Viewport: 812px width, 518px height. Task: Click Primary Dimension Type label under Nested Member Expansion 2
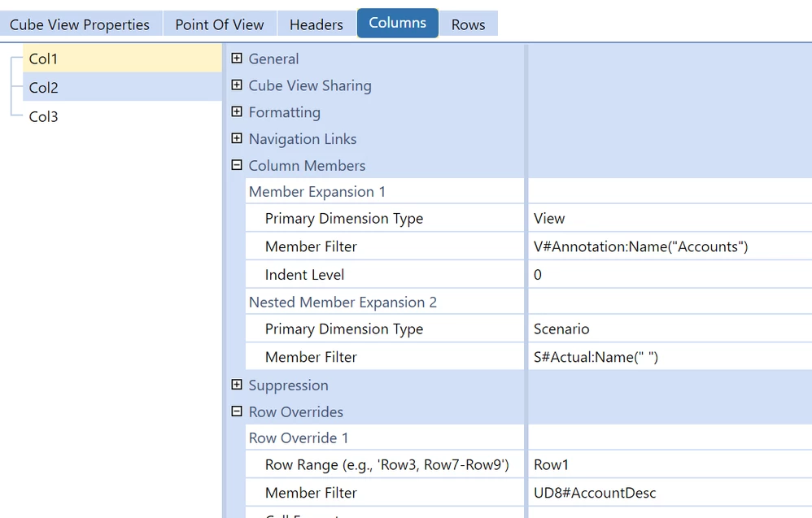click(344, 329)
